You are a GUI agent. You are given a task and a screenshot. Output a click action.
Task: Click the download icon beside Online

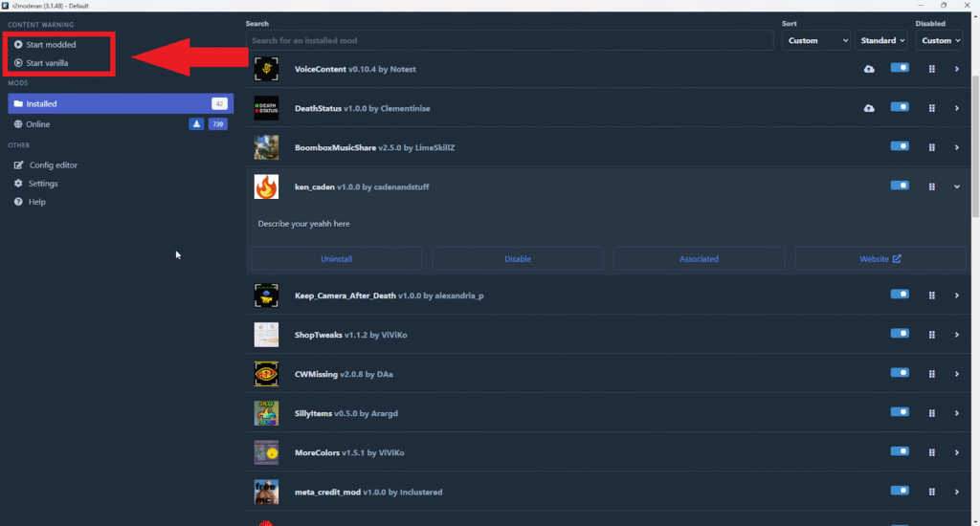196,123
